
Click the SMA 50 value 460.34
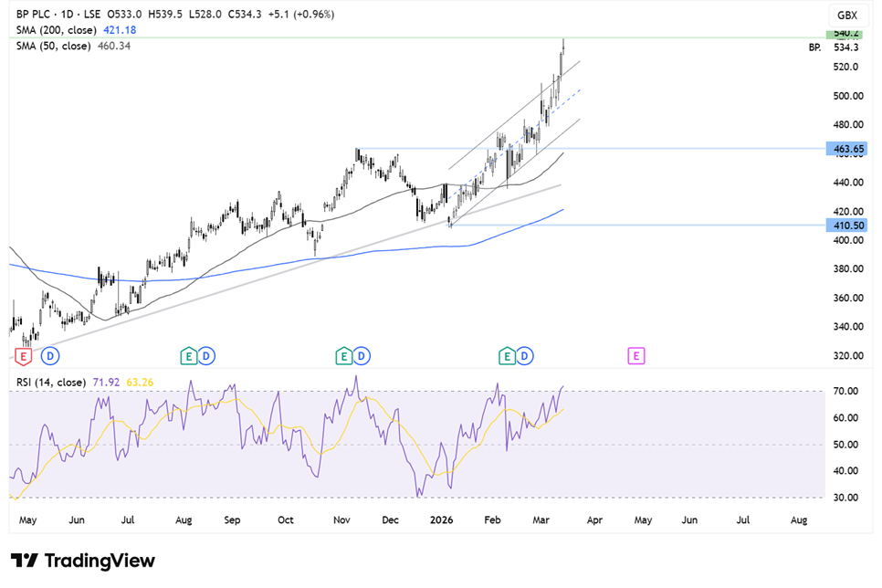[x=114, y=46]
